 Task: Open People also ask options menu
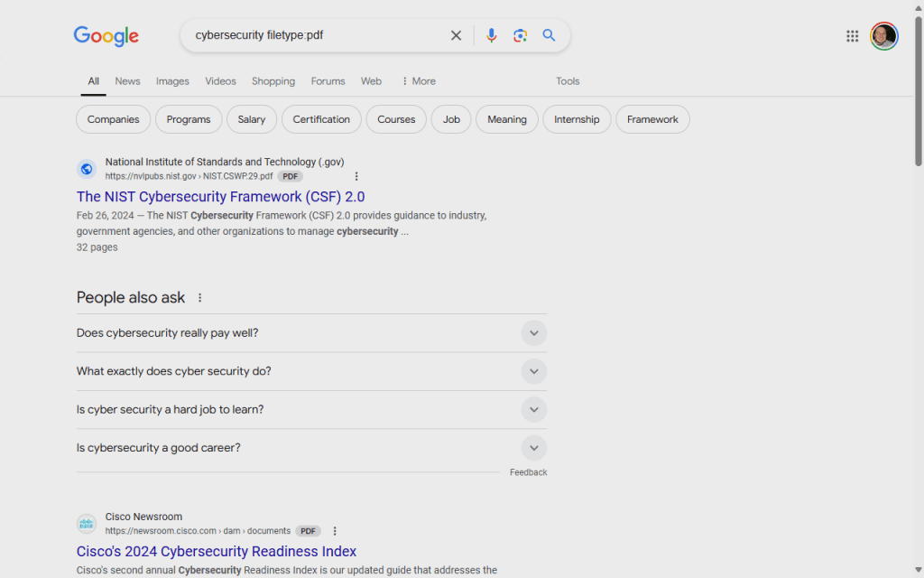[x=200, y=298]
